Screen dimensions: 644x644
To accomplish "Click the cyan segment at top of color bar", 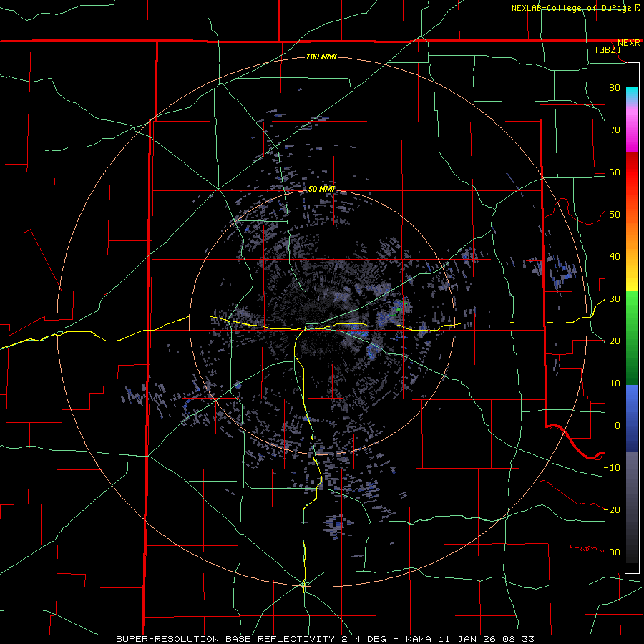I will coord(632,94).
